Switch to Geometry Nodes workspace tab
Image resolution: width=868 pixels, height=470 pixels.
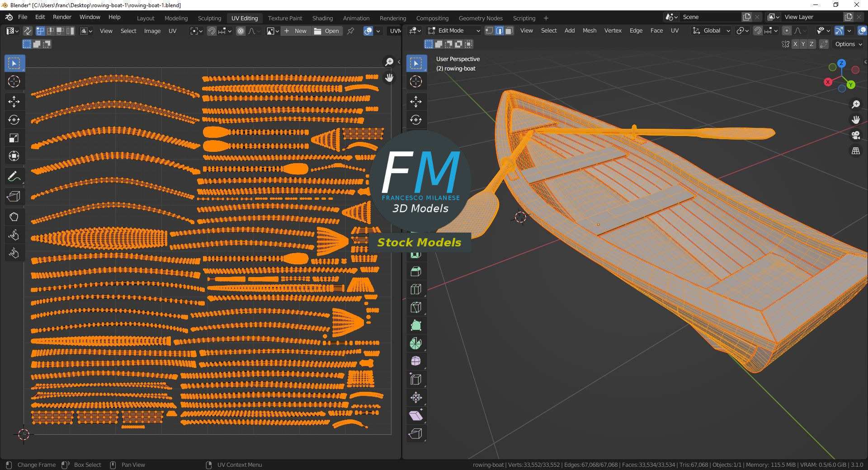coord(481,18)
